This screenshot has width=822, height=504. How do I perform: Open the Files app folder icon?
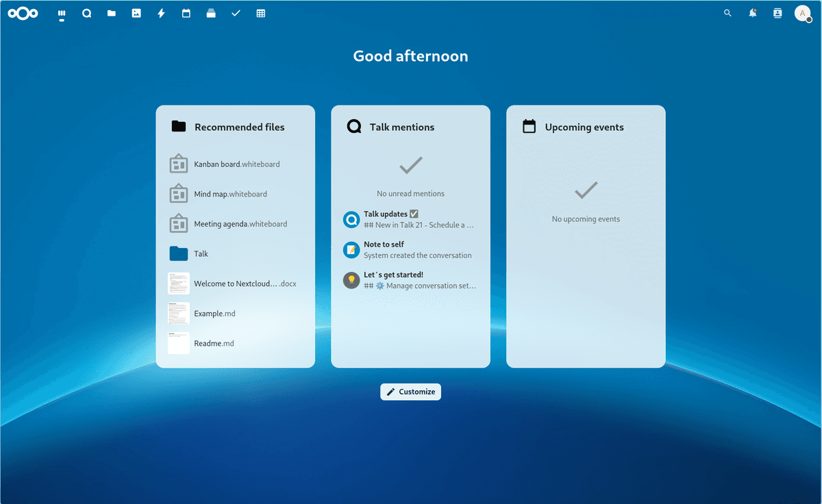[x=112, y=13]
